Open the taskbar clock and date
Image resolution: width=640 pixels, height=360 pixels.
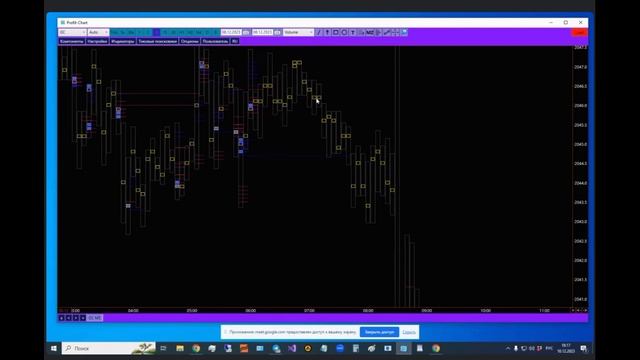click(x=566, y=348)
